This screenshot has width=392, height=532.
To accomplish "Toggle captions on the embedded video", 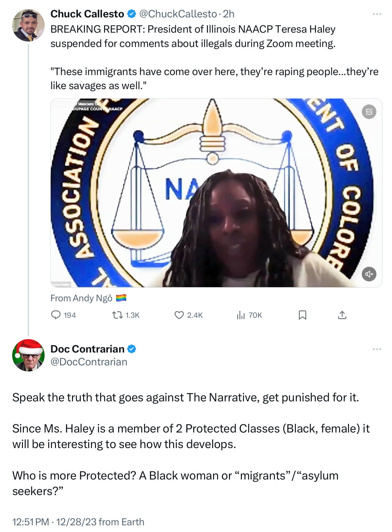I will tap(369, 112).
